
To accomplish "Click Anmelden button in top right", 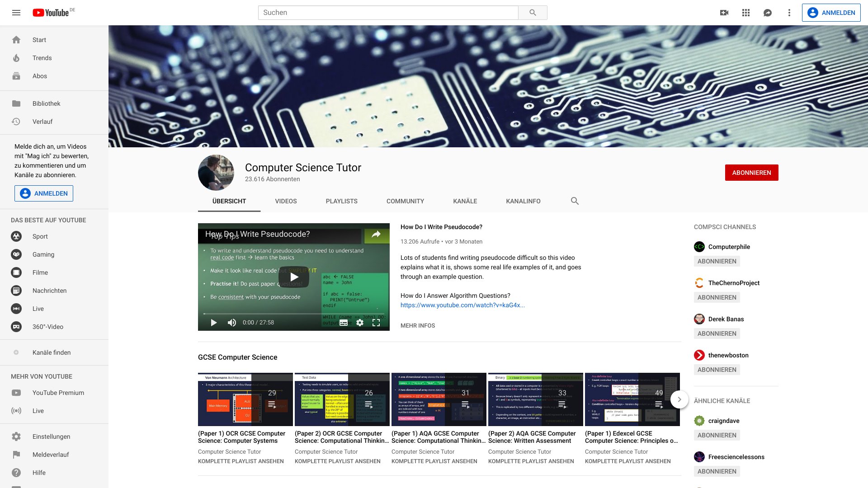I will pyautogui.click(x=831, y=13).
